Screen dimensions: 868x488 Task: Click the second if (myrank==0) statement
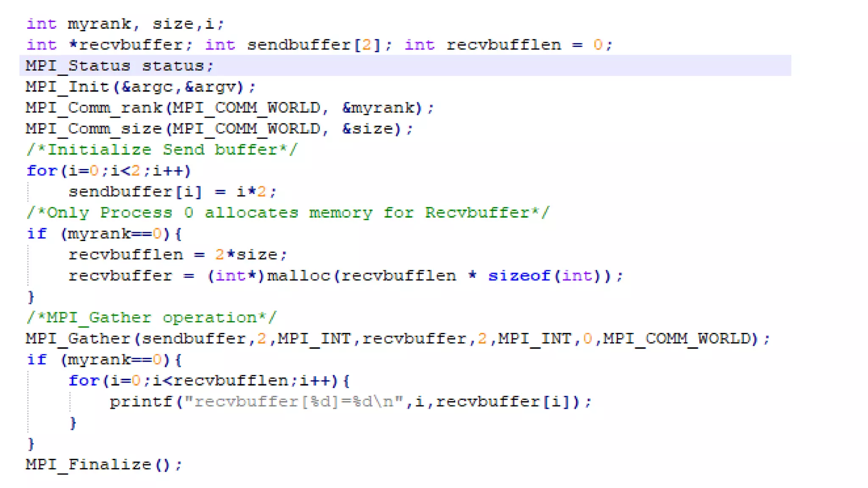[104, 360]
